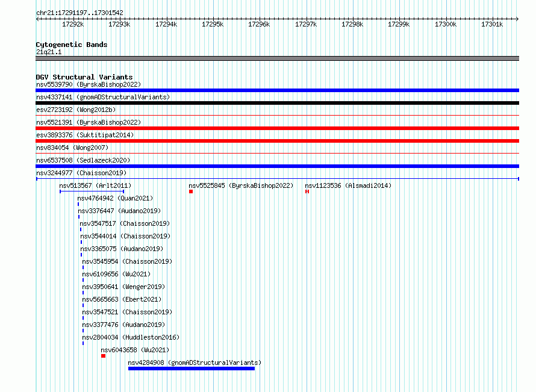This screenshot has width=536, height=392.
Task: Click the red square glyph under nsv5525845
Action: 191,191
